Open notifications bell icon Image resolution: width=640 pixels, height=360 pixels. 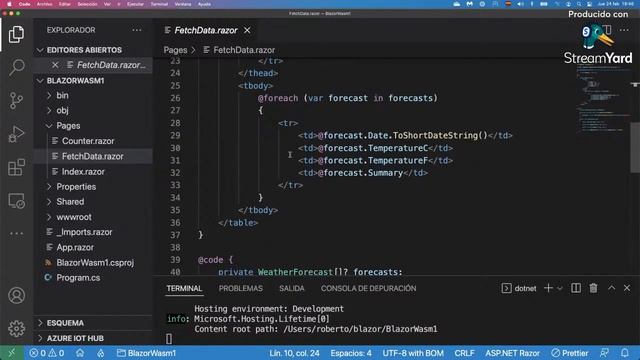tap(625, 353)
